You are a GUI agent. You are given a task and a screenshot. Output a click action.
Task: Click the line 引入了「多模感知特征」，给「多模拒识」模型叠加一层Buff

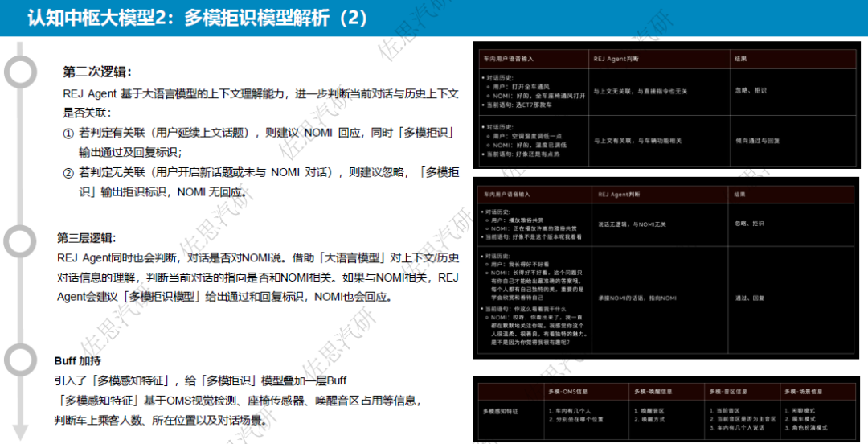[x=201, y=380]
